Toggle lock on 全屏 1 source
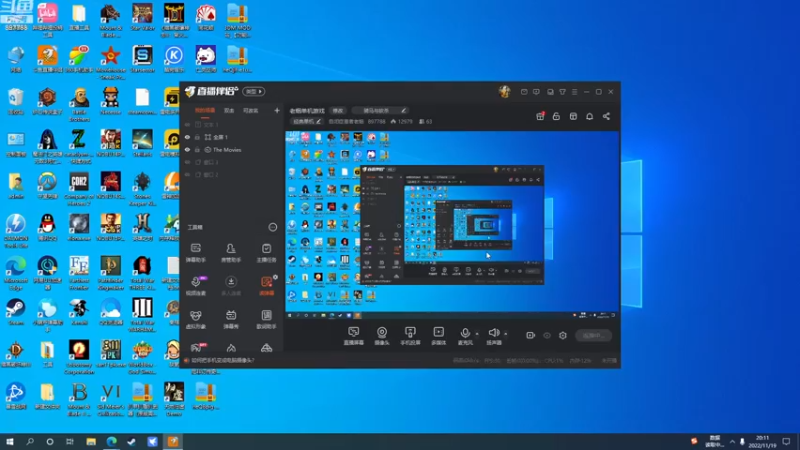 click(197, 137)
